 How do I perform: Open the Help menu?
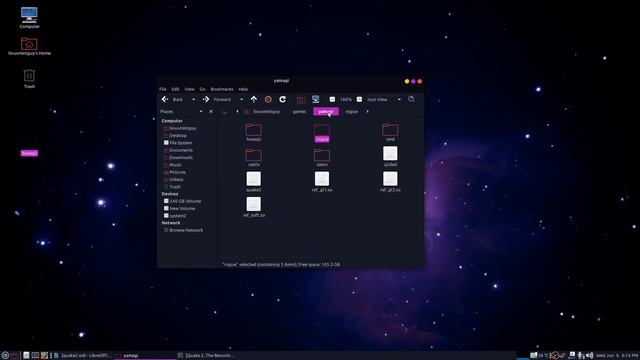click(243, 89)
